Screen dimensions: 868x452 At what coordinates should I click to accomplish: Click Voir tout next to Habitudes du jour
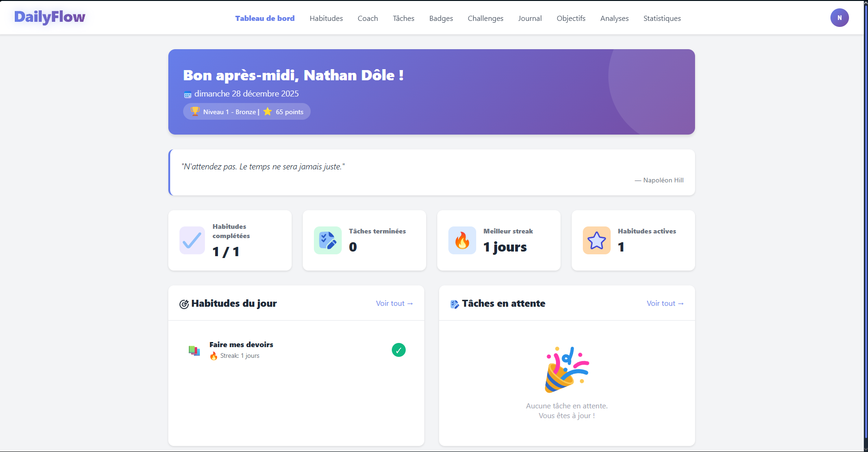click(394, 303)
